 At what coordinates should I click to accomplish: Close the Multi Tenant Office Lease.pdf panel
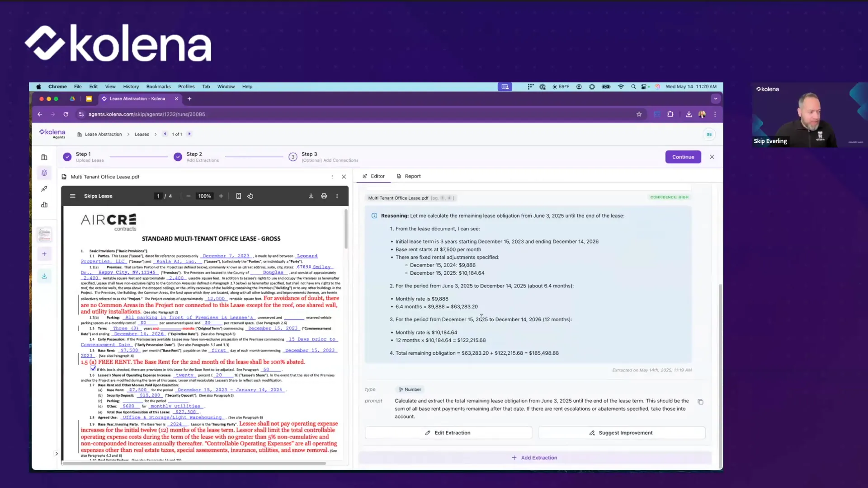point(344,177)
